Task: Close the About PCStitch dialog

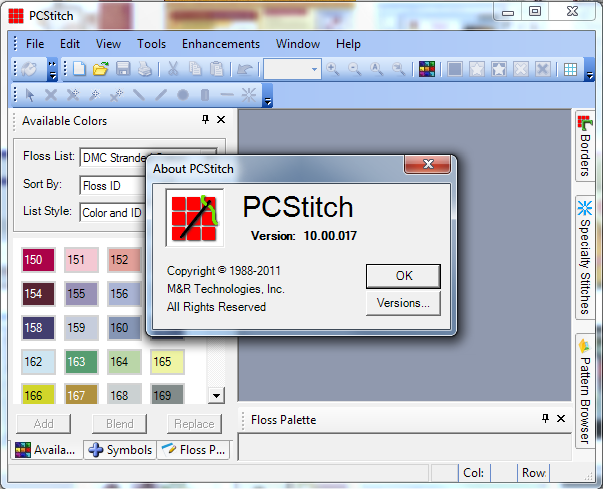Action: [x=428, y=164]
